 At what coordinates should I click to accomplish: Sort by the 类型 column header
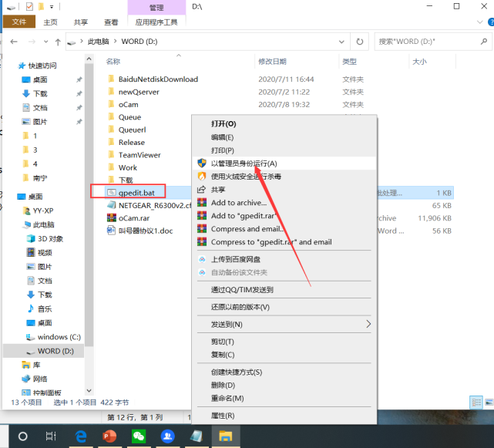pos(349,62)
